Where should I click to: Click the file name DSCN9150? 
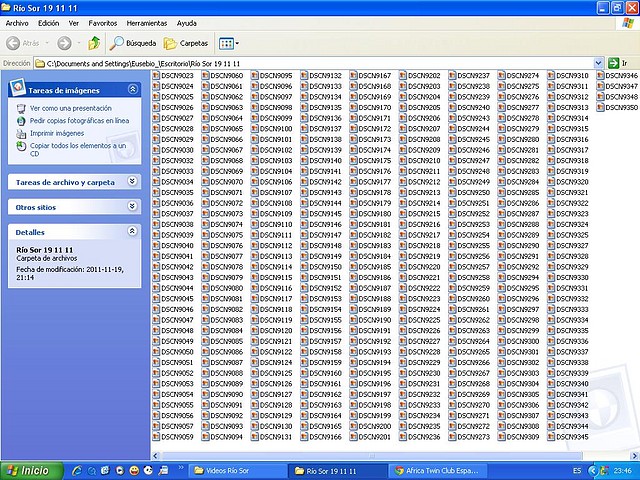[325, 267]
